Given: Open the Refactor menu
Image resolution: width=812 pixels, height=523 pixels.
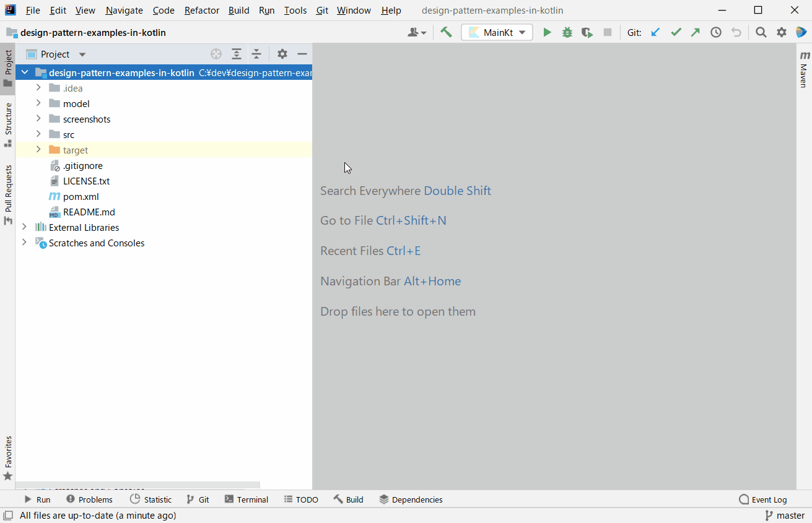Looking at the screenshot, I should 202,11.
